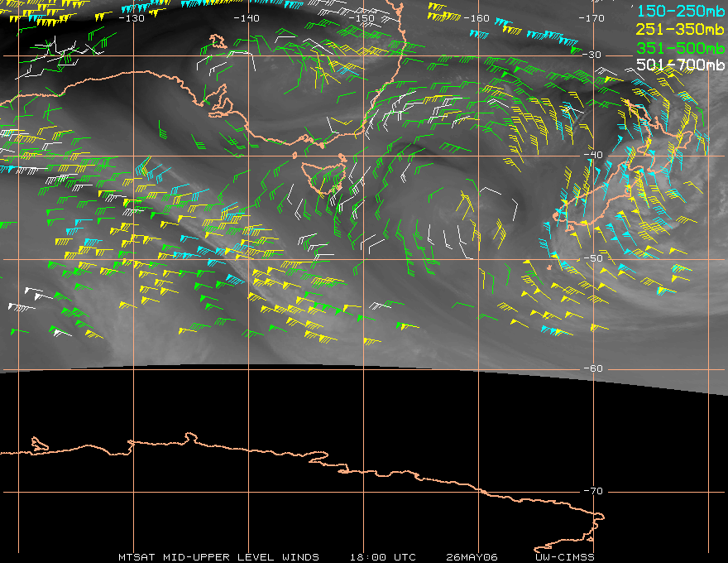Viewport: 728px width, 563px height.
Task: Click the -50 latitude label
Action: 593,258
